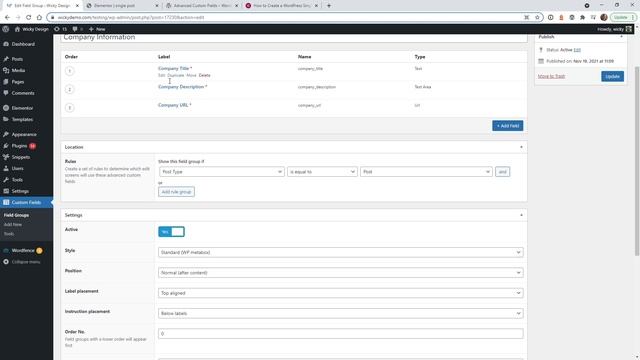Click the Chrome profile avatar

604,17
